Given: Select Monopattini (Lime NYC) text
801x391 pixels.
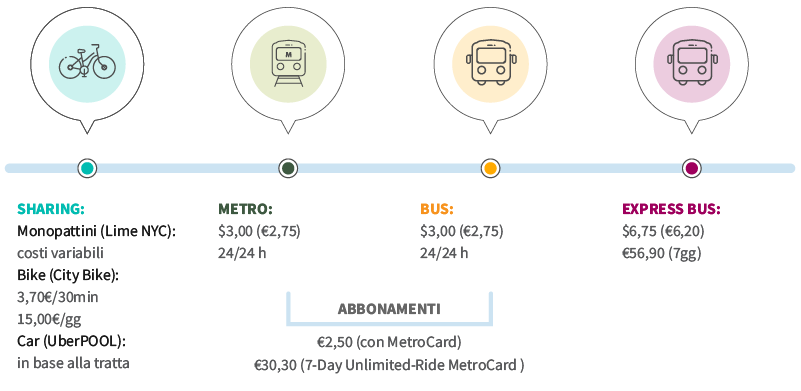Looking at the screenshot, I should [97, 232].
